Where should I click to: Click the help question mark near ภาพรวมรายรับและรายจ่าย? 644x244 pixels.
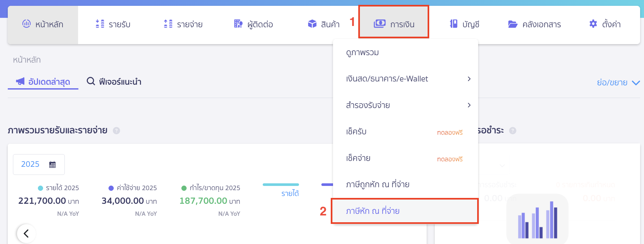coord(117,131)
